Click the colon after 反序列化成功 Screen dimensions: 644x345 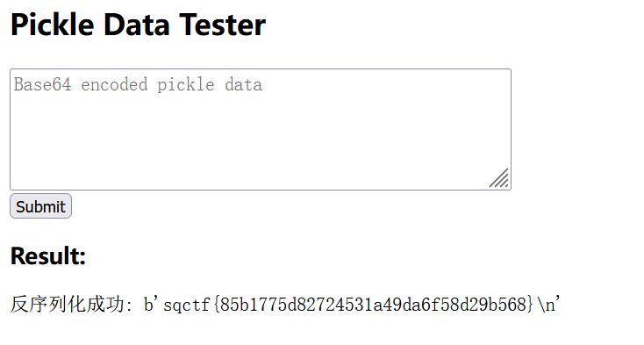tap(129, 306)
